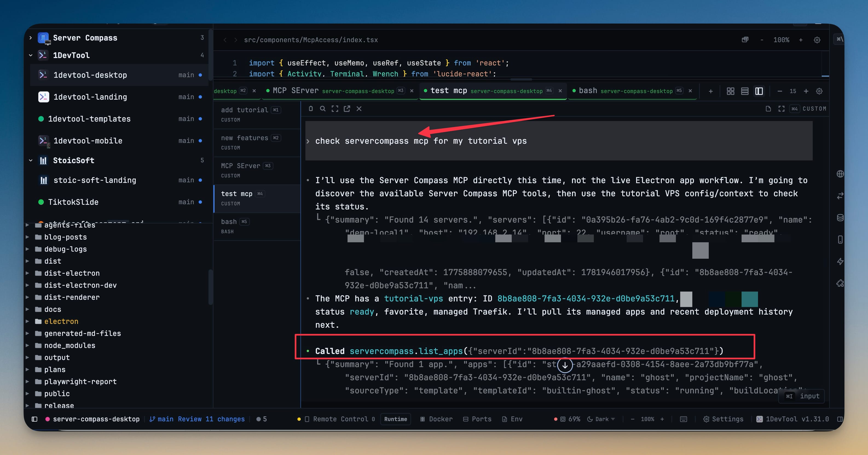Open the extensions puzzle icon in right sidebar
This screenshot has width=868, height=455.
[840, 283]
